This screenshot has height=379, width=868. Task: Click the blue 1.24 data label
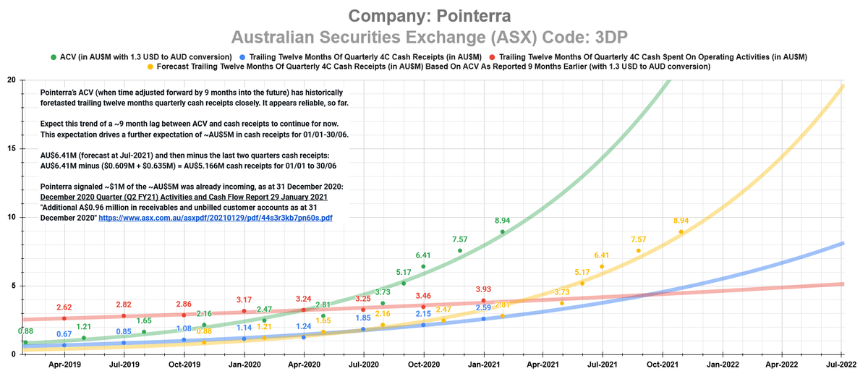pyautogui.click(x=303, y=326)
